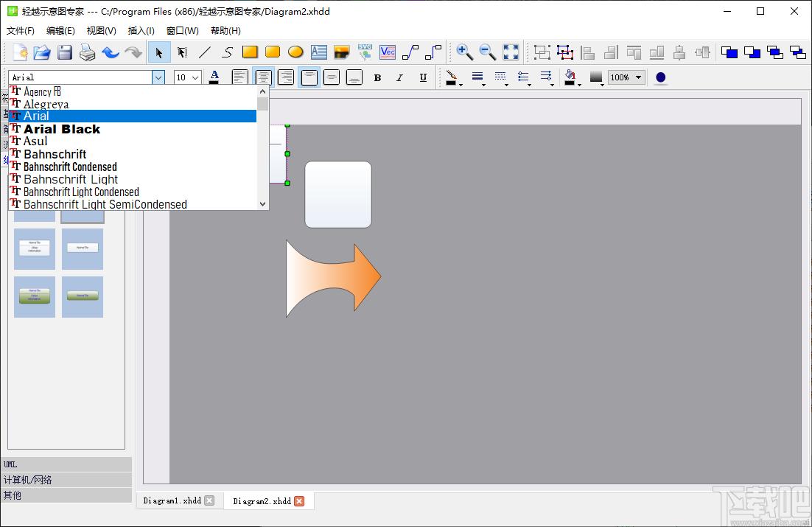Open the 文件(F) menu
The image size is (812, 527).
pos(20,30)
